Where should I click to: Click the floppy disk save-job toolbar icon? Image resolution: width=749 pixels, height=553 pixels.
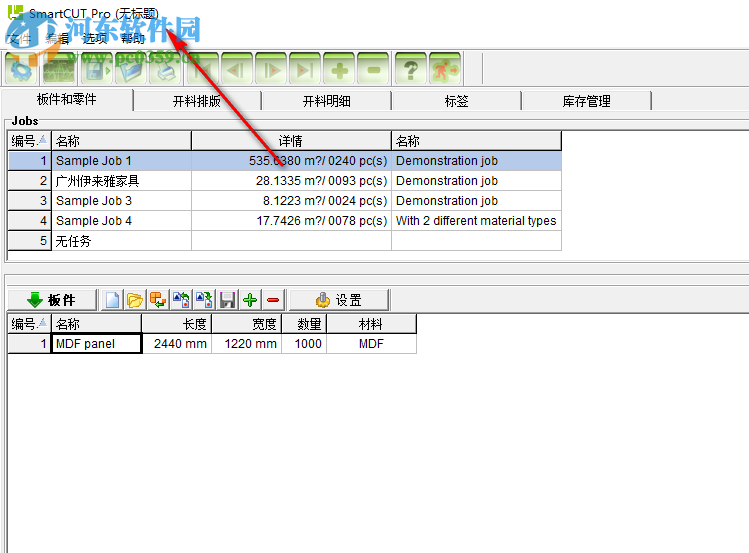point(97,69)
